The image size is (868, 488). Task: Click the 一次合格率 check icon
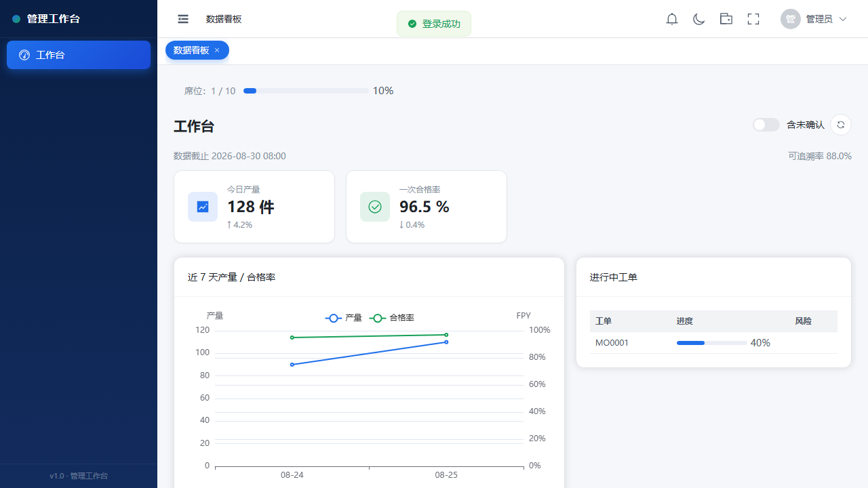375,207
